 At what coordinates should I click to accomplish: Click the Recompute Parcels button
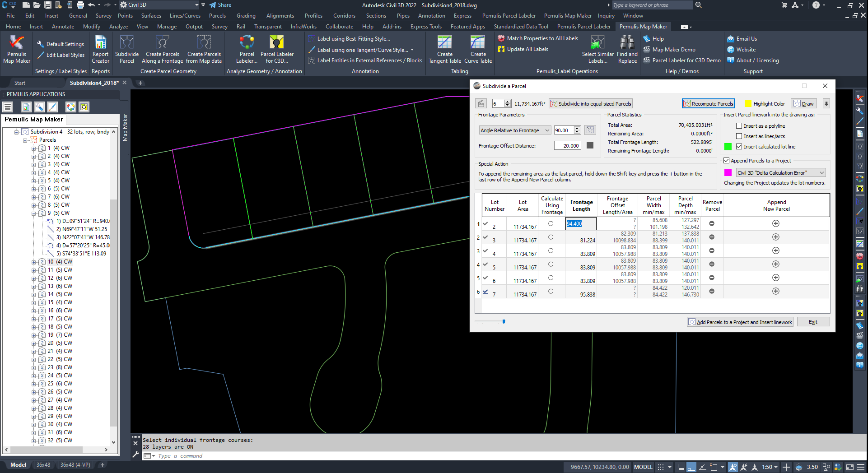tap(708, 104)
